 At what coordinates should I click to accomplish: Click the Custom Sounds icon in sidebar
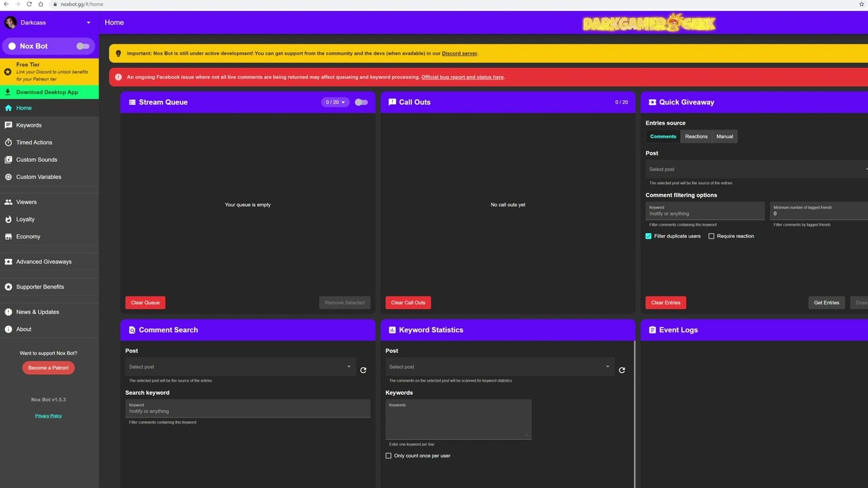click(9, 160)
